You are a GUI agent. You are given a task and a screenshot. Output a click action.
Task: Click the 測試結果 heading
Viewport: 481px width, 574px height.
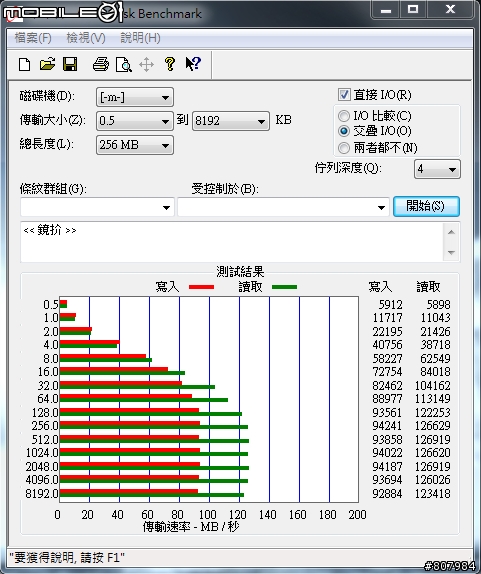point(240,272)
